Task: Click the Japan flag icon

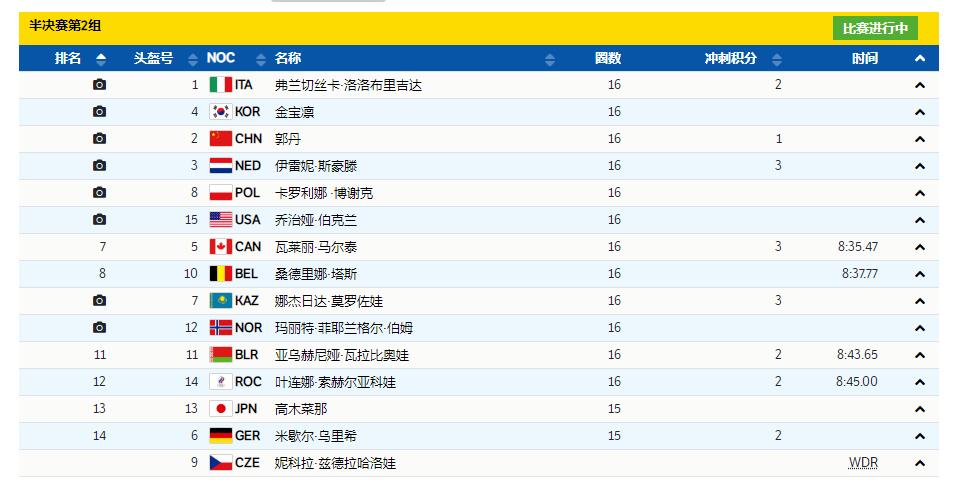Action: (221, 409)
